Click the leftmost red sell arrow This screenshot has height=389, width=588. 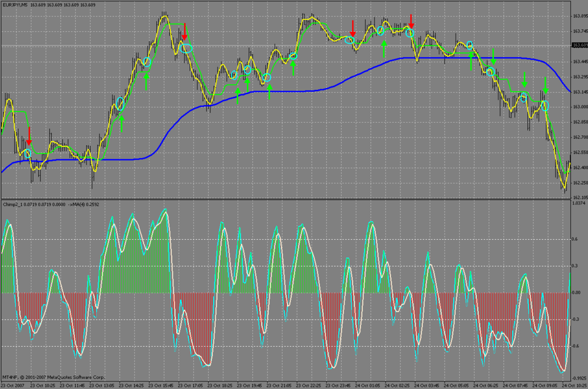tap(29, 136)
